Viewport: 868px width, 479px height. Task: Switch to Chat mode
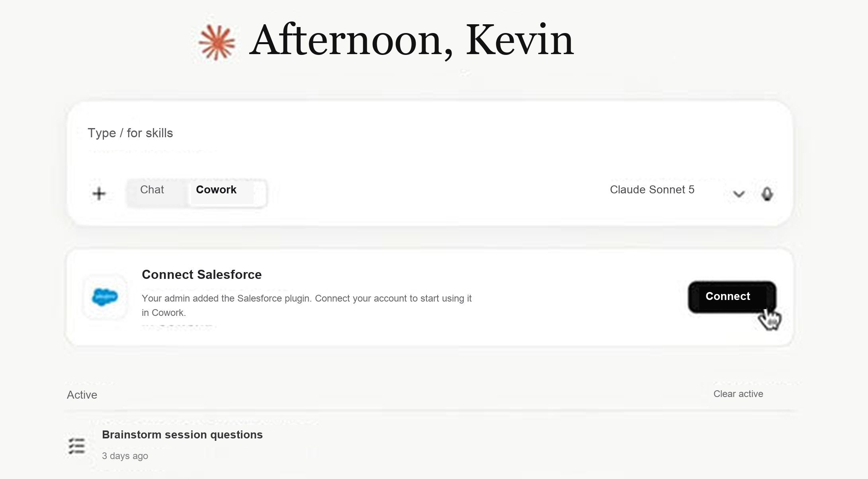point(152,190)
